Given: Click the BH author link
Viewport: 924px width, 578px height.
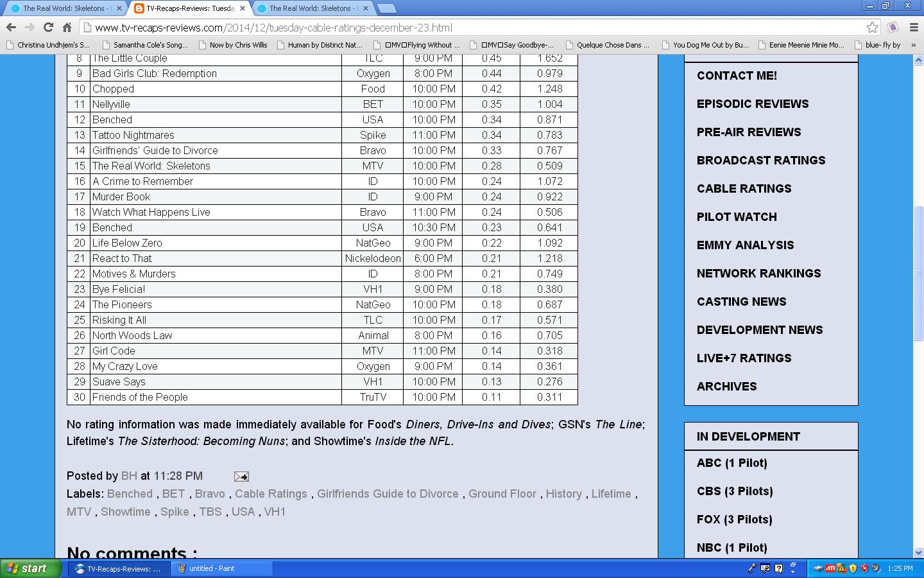Looking at the screenshot, I should click(129, 476).
